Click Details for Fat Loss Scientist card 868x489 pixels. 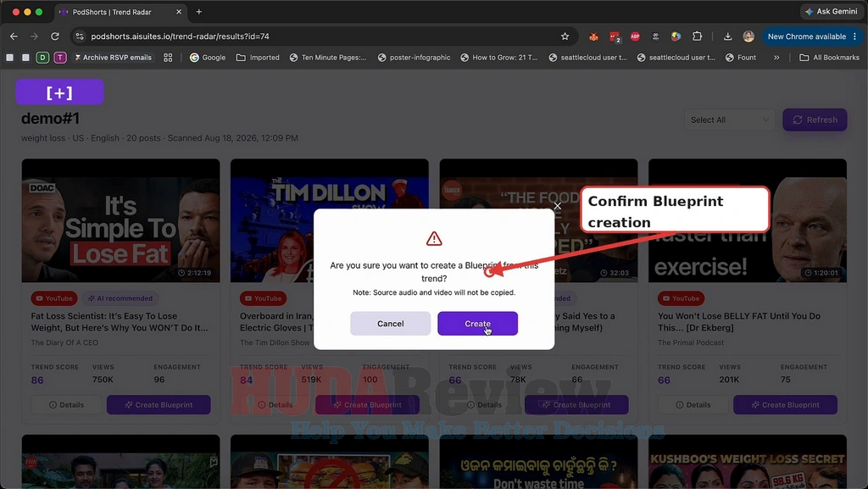pos(66,405)
